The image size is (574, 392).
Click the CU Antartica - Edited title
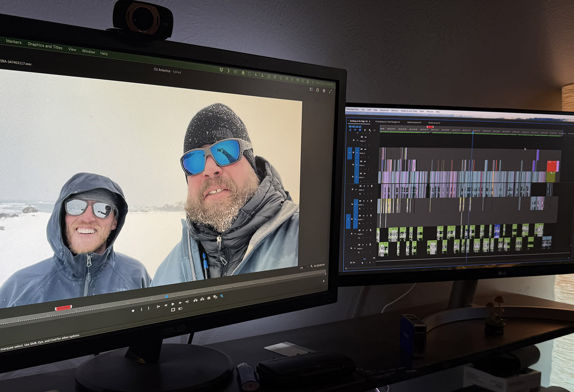point(167,71)
